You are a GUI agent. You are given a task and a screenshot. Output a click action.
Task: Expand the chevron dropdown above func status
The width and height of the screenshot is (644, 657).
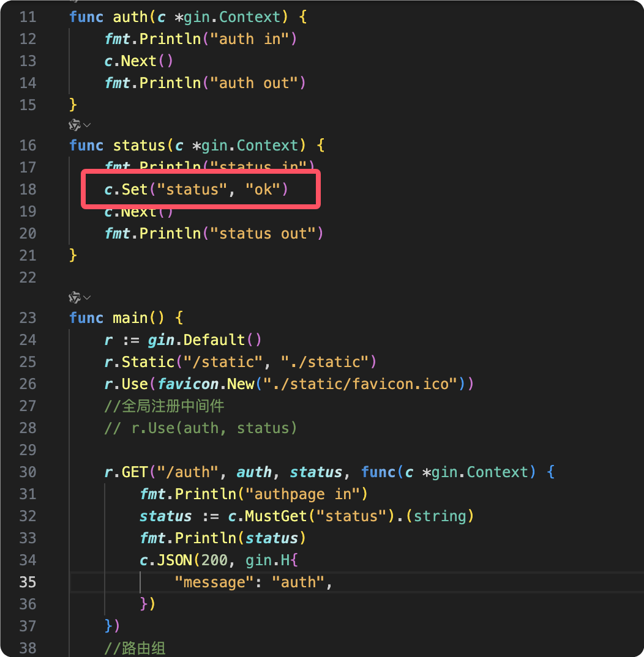click(x=87, y=125)
